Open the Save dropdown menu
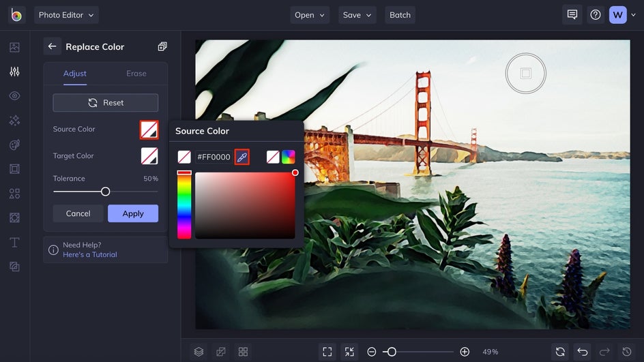 pyautogui.click(x=357, y=15)
